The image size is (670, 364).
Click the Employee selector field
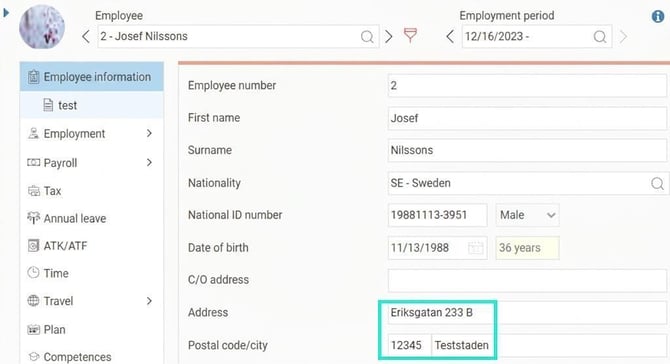(238, 36)
